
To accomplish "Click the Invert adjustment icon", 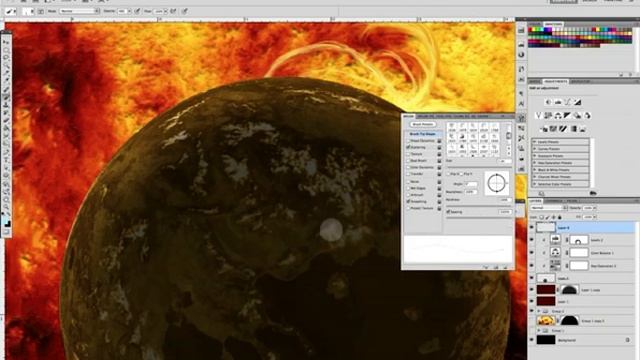I will [x=544, y=129].
